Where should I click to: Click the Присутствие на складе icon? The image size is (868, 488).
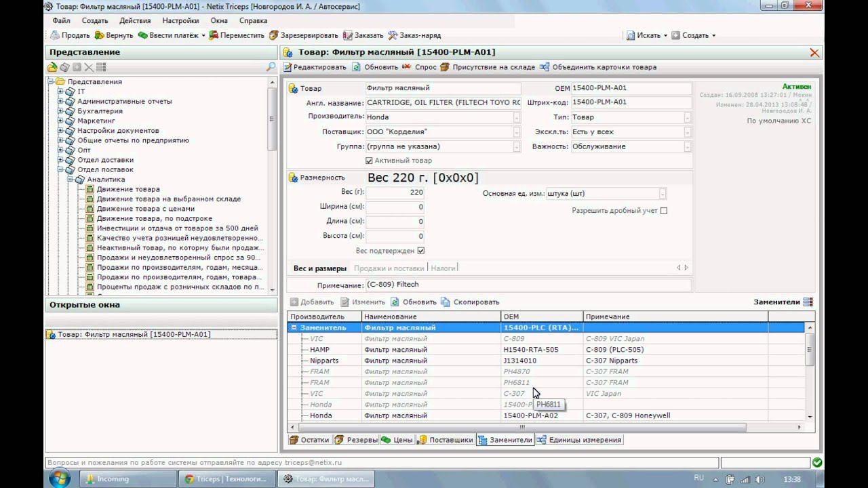[x=445, y=67]
